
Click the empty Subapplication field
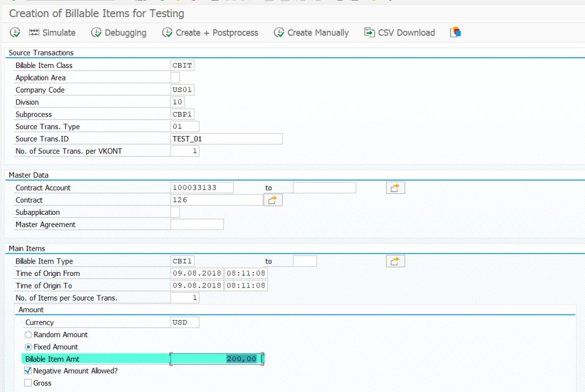click(175, 212)
